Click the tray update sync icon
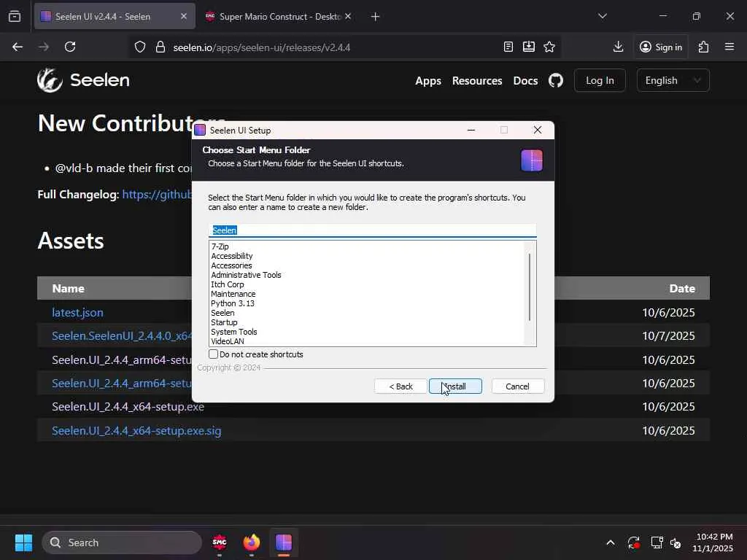The width and height of the screenshot is (747, 560). pos(634,542)
